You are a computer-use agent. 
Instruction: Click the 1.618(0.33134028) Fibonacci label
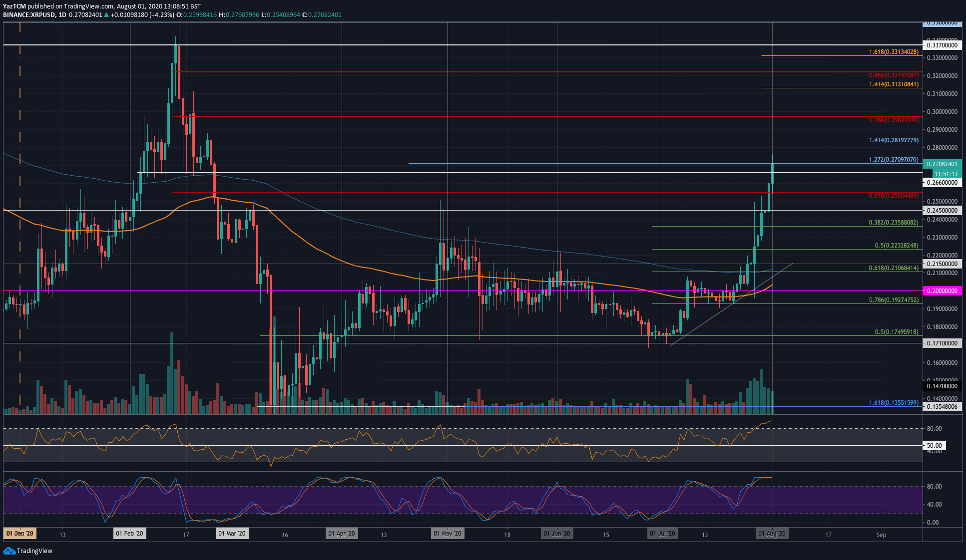(x=893, y=52)
